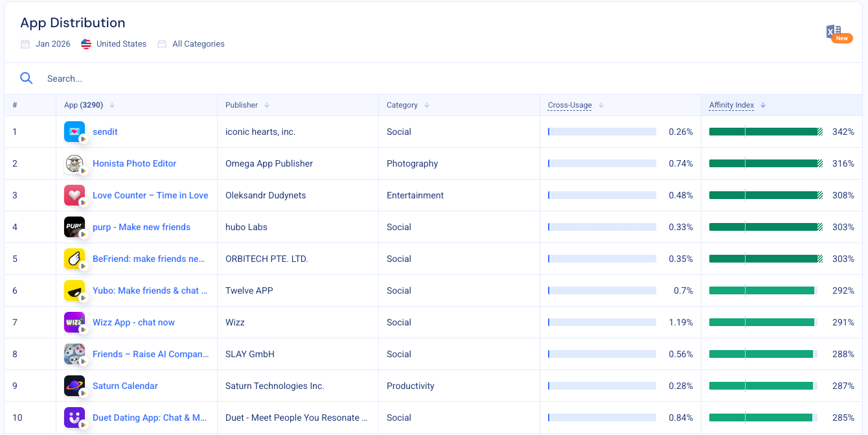Click the 316% affinity value

tap(843, 163)
